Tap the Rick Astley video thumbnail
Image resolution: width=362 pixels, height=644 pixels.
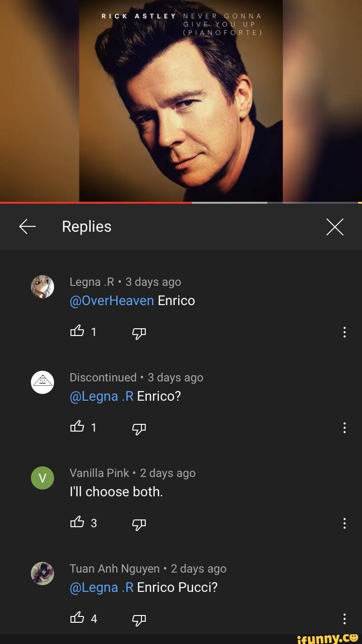point(181,101)
